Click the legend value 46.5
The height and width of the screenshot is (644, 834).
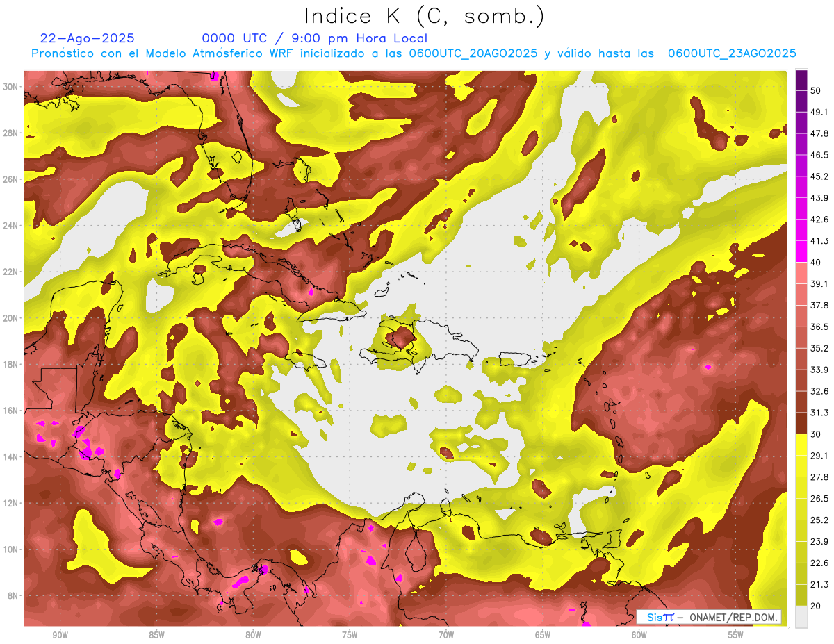point(819,155)
